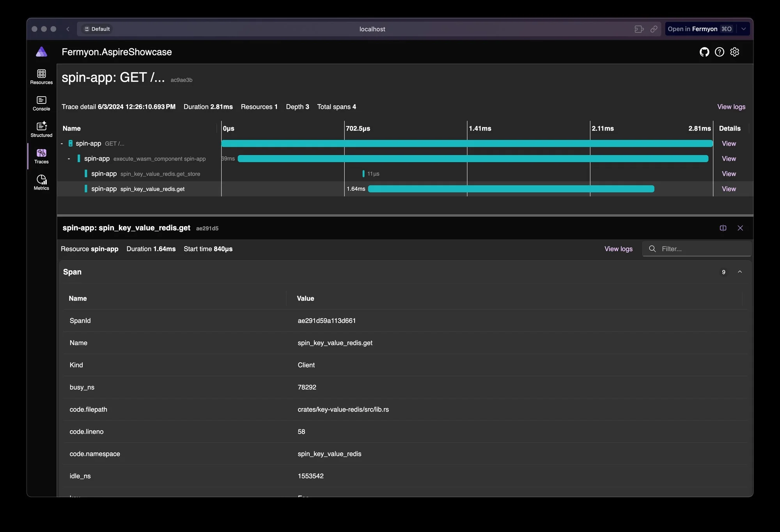Toggle span details split view icon
This screenshot has width=780, height=532.
click(x=723, y=228)
